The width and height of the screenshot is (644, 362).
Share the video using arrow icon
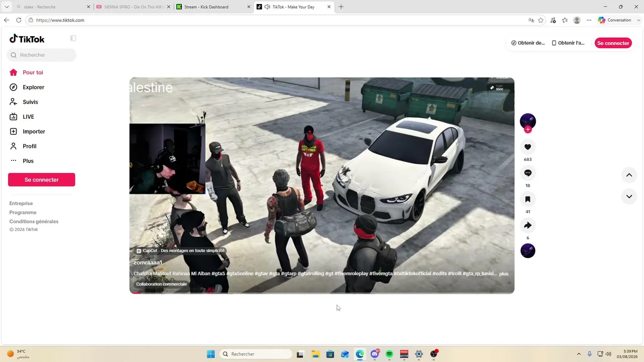click(x=528, y=225)
